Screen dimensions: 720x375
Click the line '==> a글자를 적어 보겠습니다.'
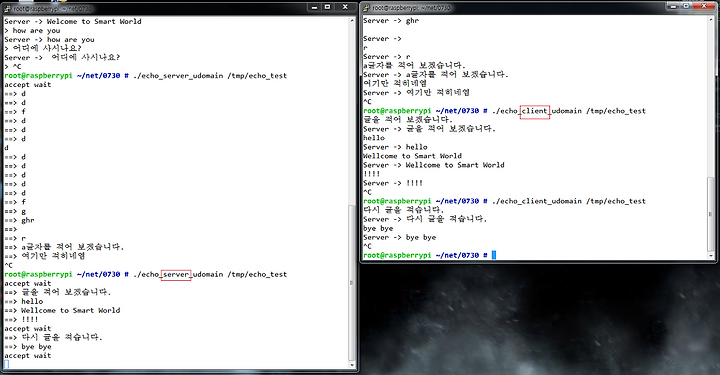pyautogui.click(x=64, y=247)
